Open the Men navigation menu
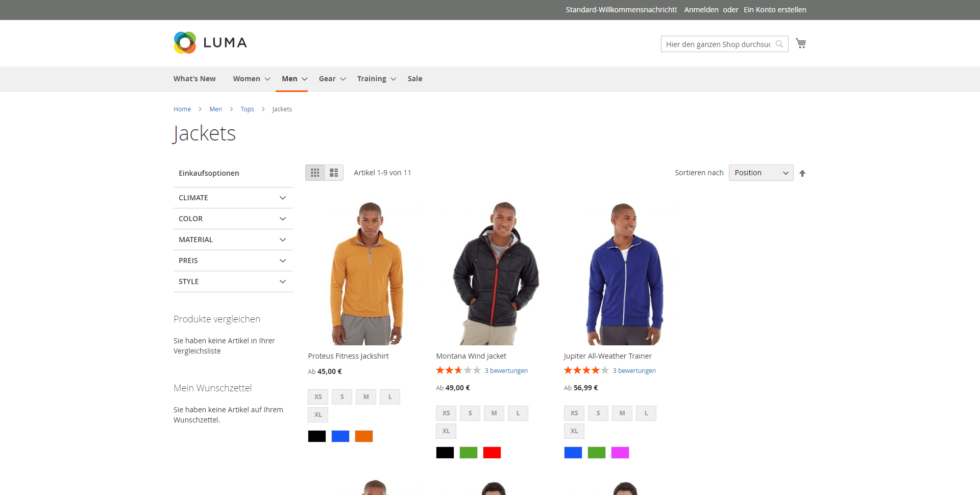The image size is (980, 495). pyautogui.click(x=290, y=79)
